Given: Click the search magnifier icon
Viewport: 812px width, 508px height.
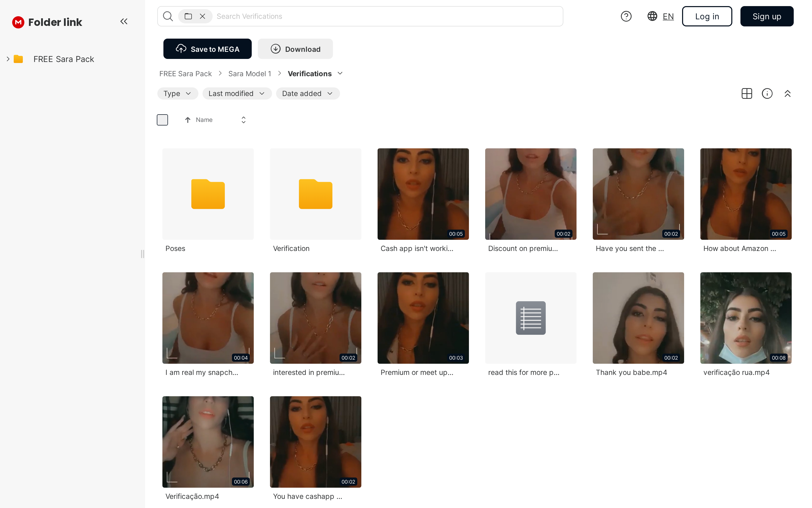Looking at the screenshot, I should click(x=168, y=16).
